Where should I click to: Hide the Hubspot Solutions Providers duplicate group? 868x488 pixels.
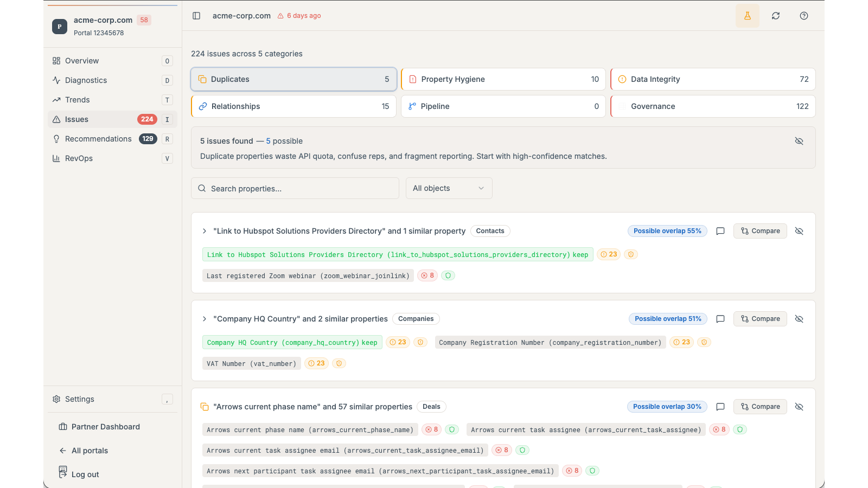click(799, 231)
